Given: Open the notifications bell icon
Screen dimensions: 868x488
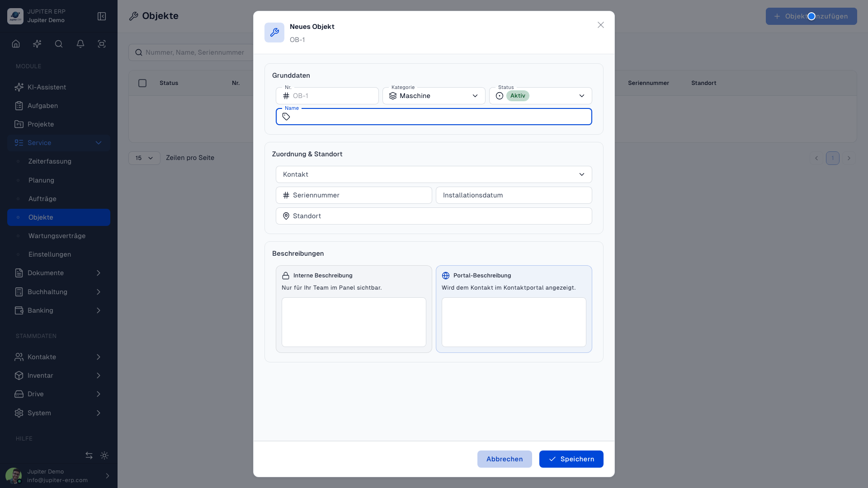Looking at the screenshot, I should (80, 44).
